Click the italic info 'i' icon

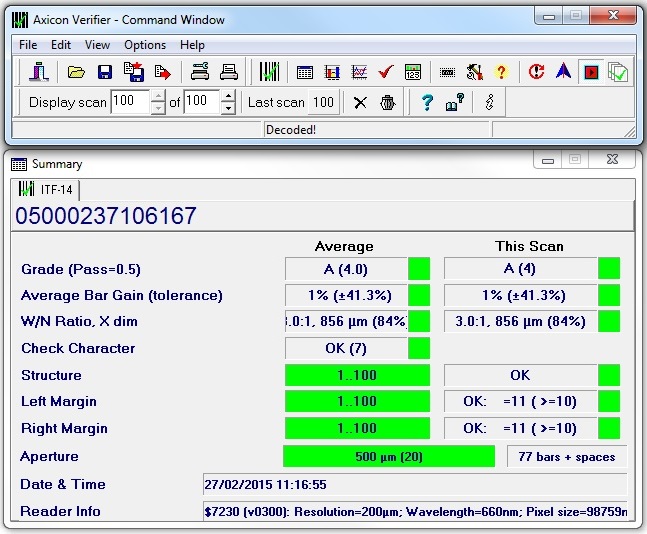coord(489,102)
